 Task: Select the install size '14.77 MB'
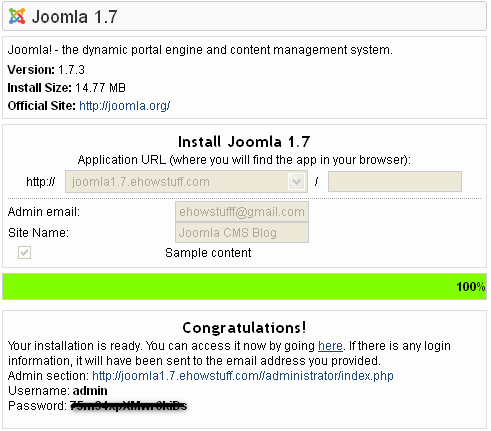pyautogui.click(x=100, y=88)
